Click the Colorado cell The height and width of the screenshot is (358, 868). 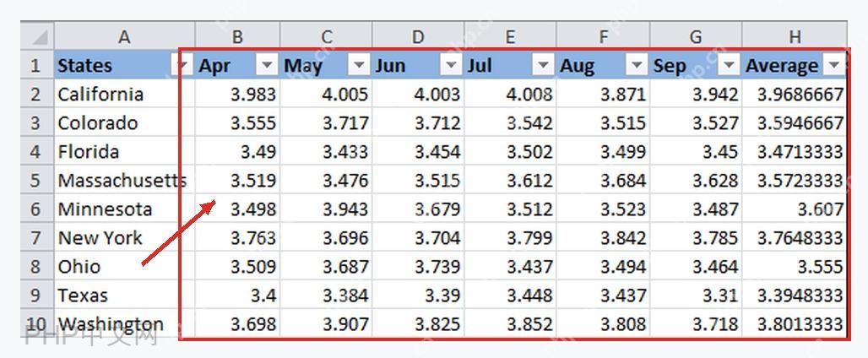click(125, 122)
